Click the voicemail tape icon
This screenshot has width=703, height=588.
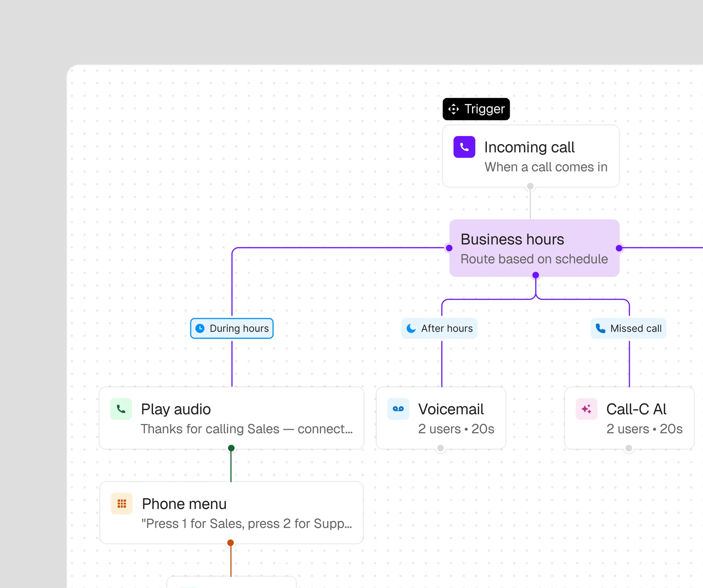pyautogui.click(x=398, y=409)
